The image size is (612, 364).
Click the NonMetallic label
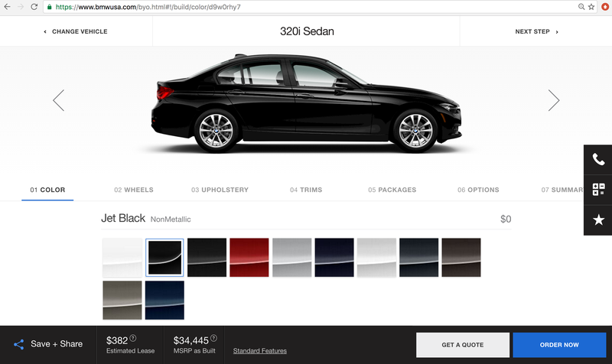click(x=171, y=219)
